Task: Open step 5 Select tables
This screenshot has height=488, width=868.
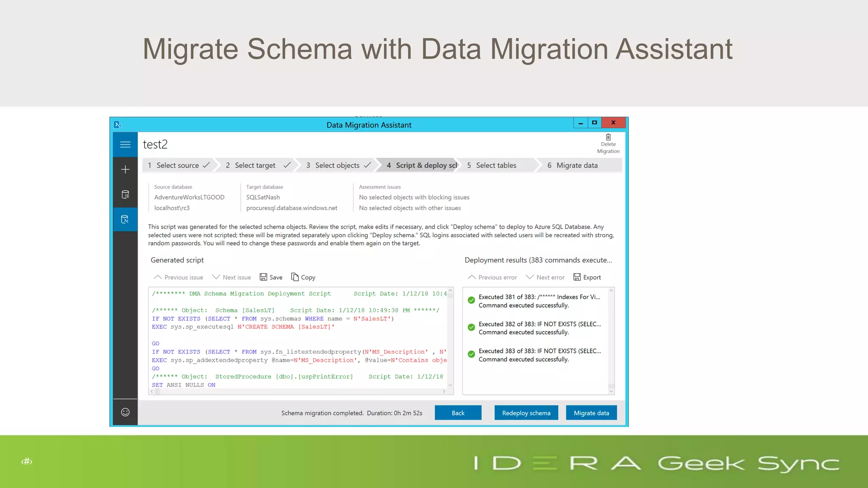Action: click(x=496, y=165)
